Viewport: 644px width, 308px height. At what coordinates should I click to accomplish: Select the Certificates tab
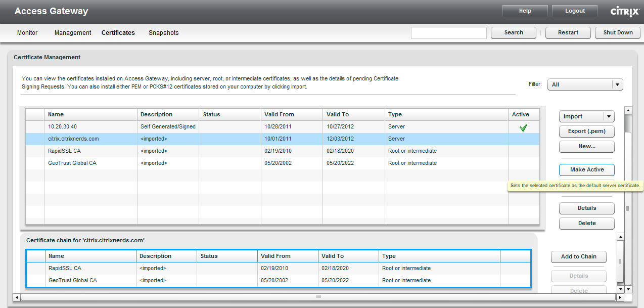click(118, 33)
